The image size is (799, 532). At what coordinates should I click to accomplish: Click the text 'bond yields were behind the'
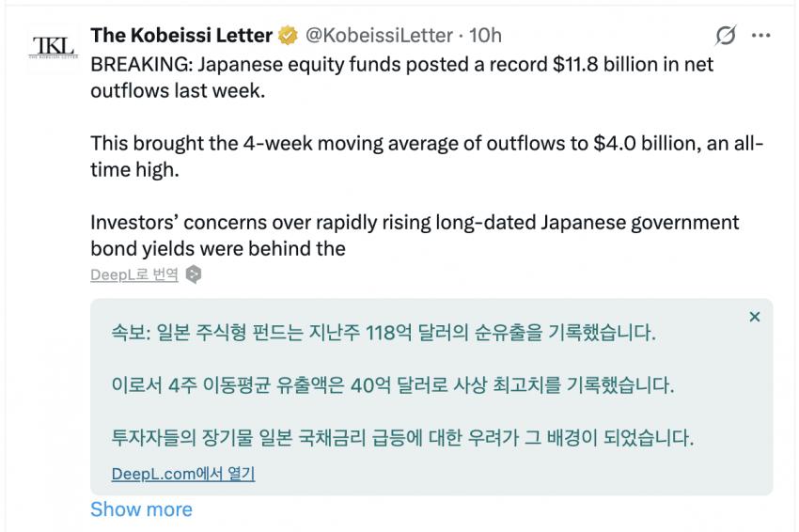(x=218, y=249)
